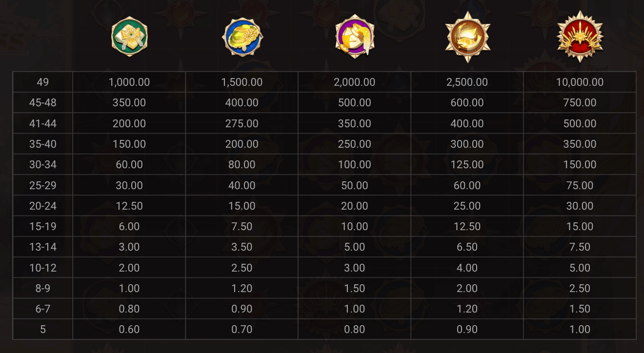This screenshot has height=353, width=644.
Task: Click the 8-9 cluster size row label
Action: 43,289
